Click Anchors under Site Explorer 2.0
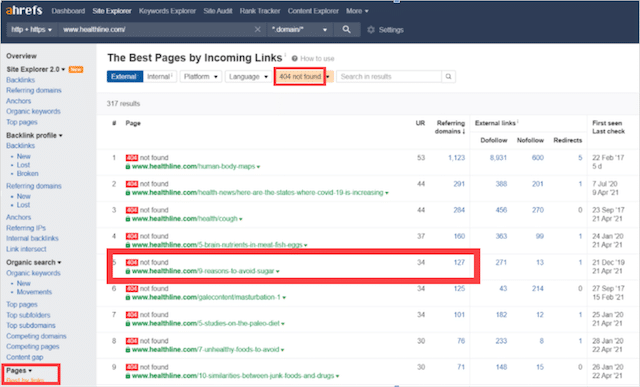 click(x=18, y=101)
